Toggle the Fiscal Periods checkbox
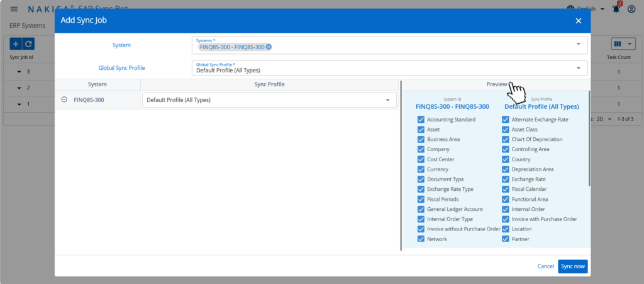 coord(421,200)
